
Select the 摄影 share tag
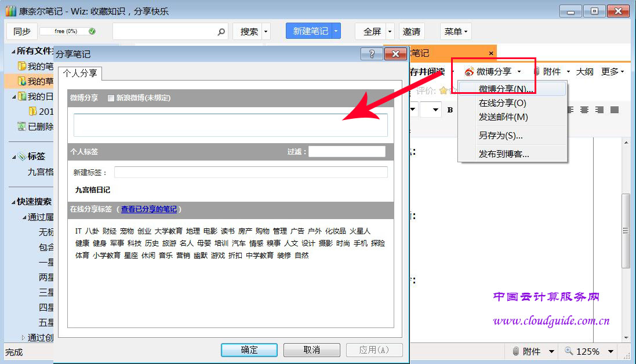(x=325, y=243)
